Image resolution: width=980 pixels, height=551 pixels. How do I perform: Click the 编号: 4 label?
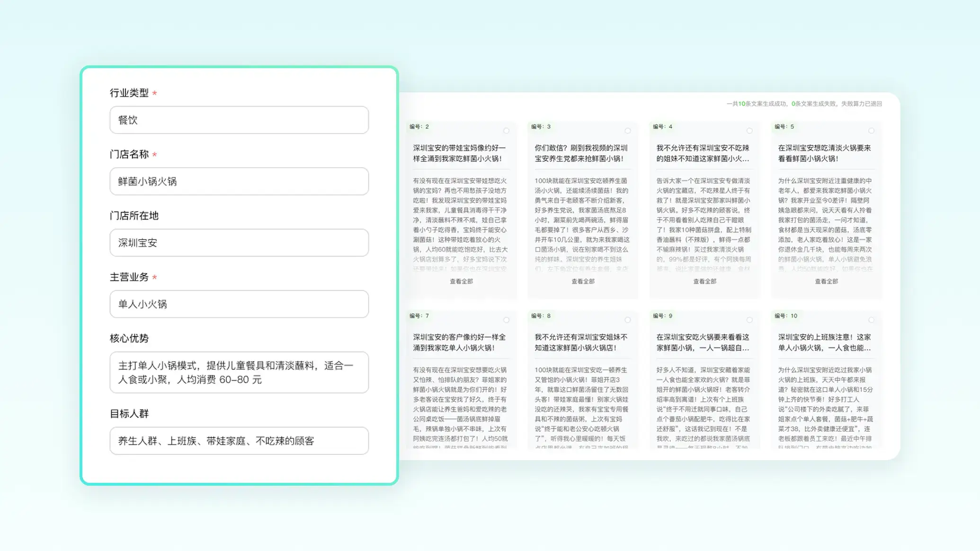click(662, 126)
